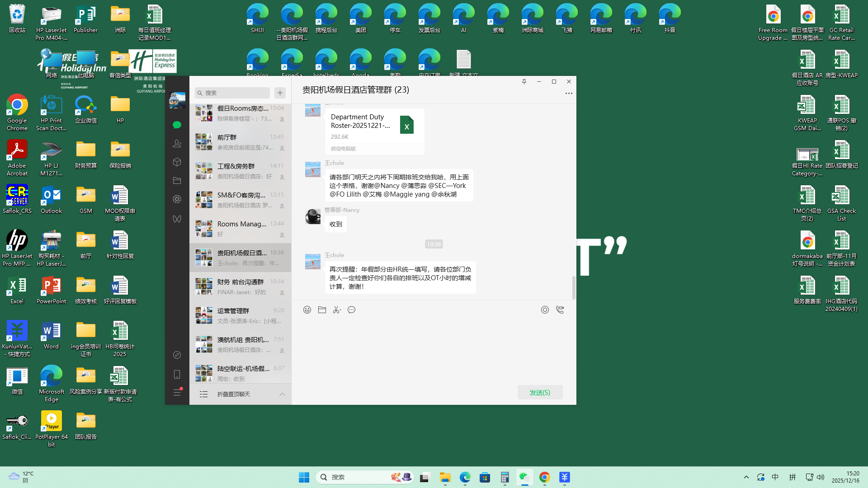Click the plus button to start group chat

pyautogui.click(x=280, y=93)
